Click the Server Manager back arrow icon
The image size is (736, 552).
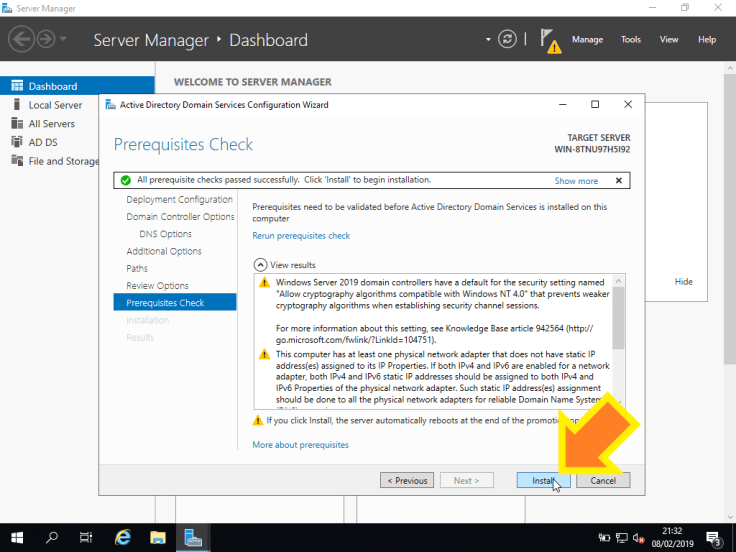point(21,40)
